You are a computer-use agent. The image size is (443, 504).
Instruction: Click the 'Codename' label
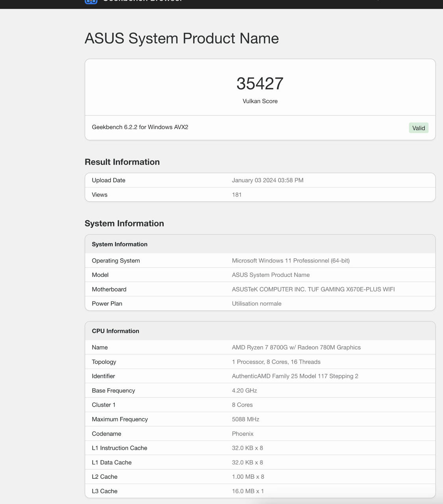click(106, 434)
